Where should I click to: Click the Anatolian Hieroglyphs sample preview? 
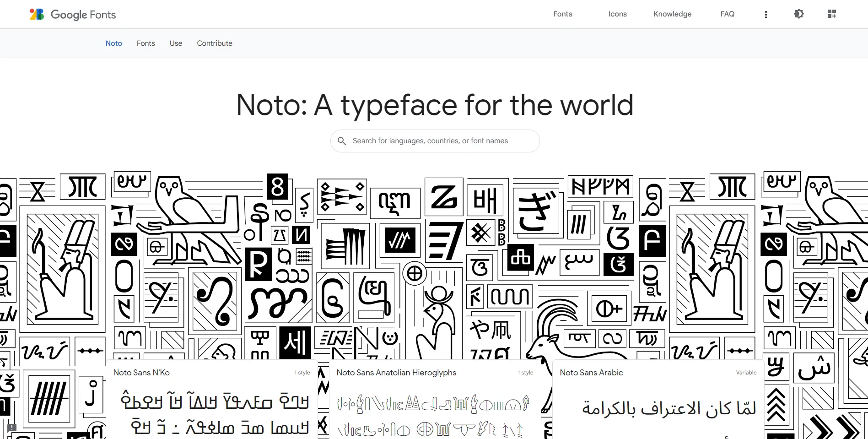(x=433, y=416)
